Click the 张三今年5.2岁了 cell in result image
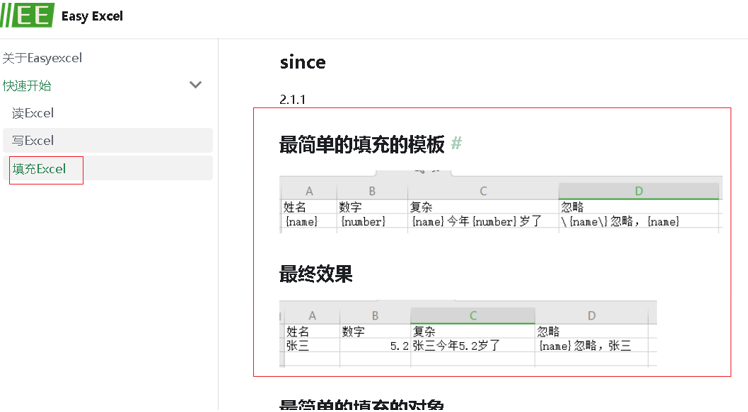Image resolution: width=748 pixels, height=412 pixels. tap(472, 346)
